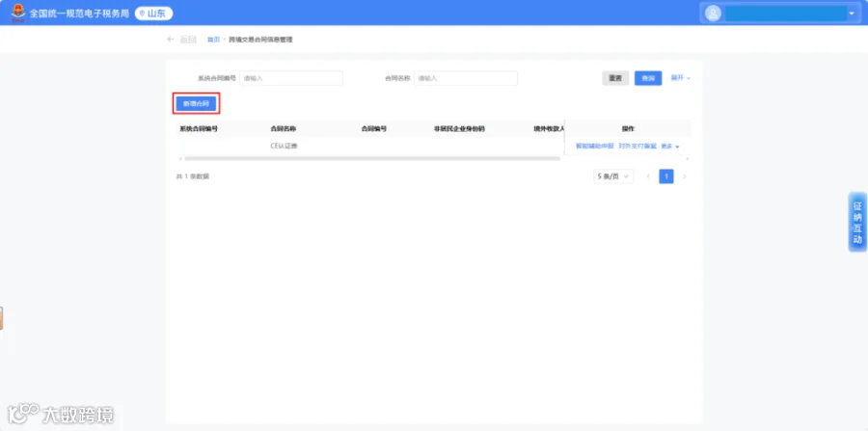868x431 pixels.
Task: Click scrollbar left arrow of table
Action: pos(179,159)
